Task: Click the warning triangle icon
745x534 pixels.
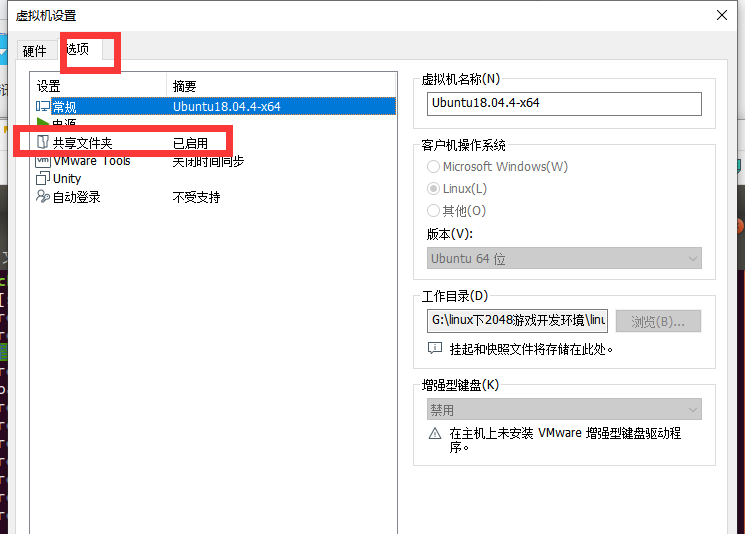Action: (435, 433)
